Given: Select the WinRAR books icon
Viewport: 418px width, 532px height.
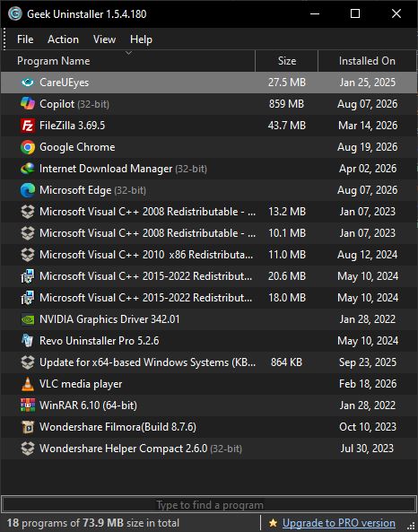Looking at the screenshot, I should coord(28,406).
